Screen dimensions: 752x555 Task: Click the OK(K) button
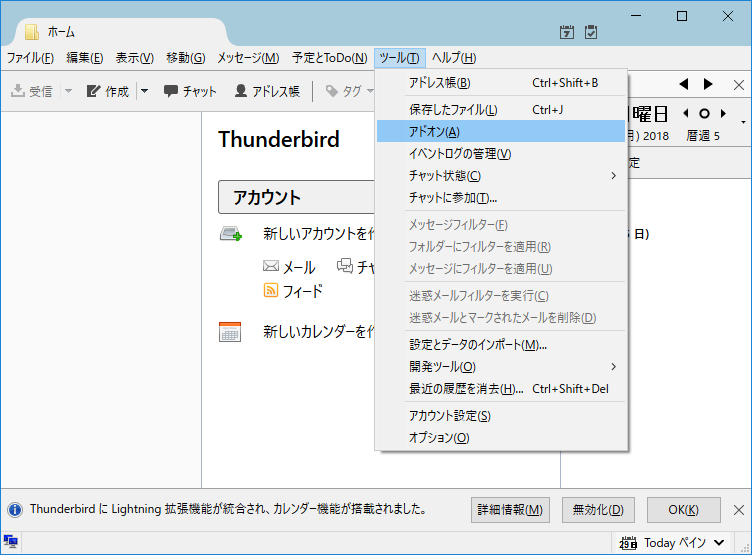tap(683, 509)
